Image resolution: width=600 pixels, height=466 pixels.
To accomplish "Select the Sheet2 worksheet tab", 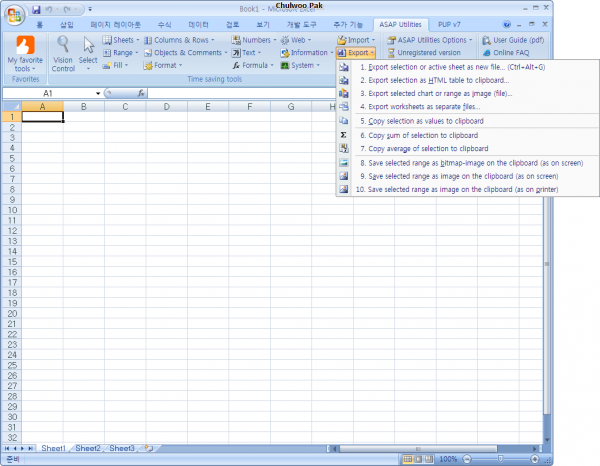I will (x=88, y=448).
